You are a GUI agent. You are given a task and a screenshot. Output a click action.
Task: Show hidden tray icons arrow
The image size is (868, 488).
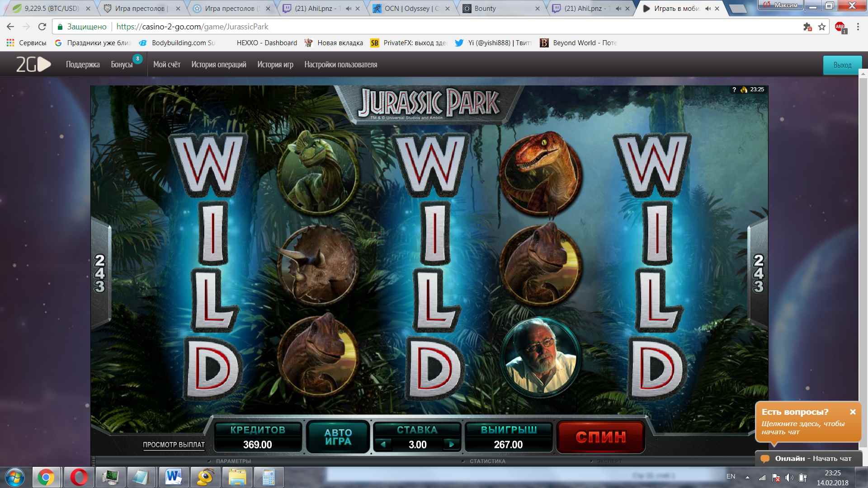[x=747, y=477]
